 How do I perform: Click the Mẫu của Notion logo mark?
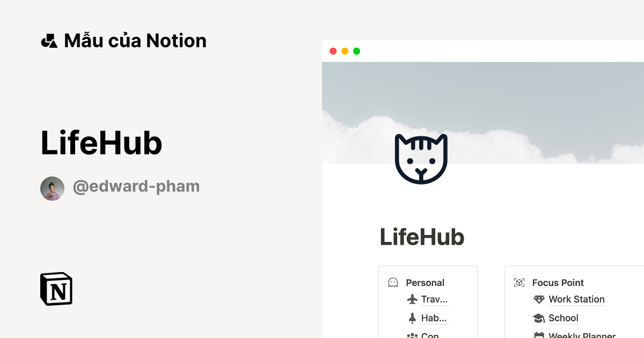coord(49,40)
